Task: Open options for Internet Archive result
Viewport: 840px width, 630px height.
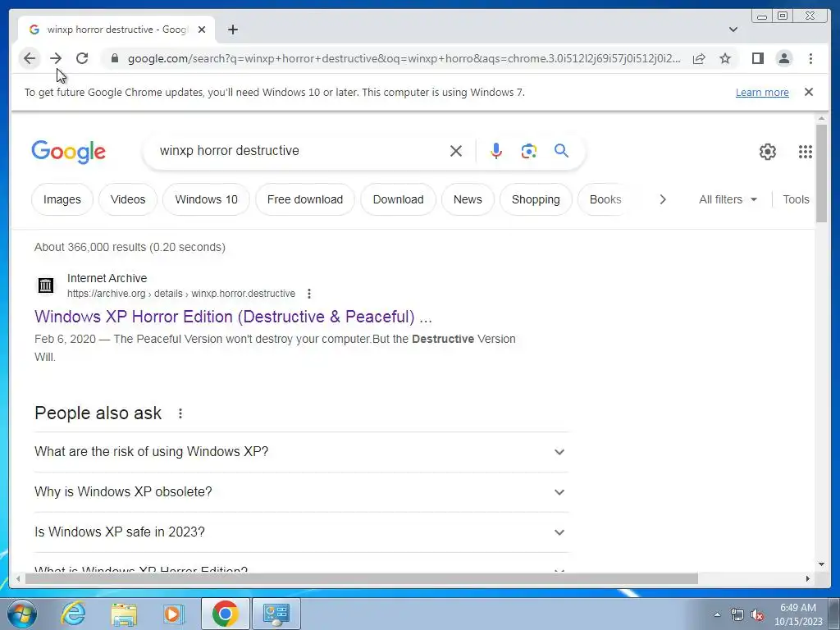Action: click(309, 294)
